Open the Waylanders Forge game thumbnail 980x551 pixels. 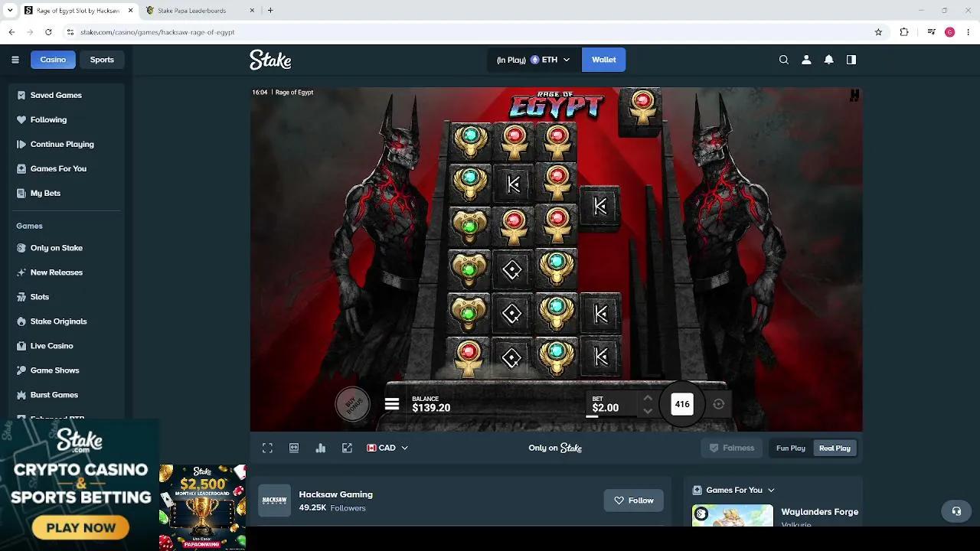pyautogui.click(x=732, y=515)
